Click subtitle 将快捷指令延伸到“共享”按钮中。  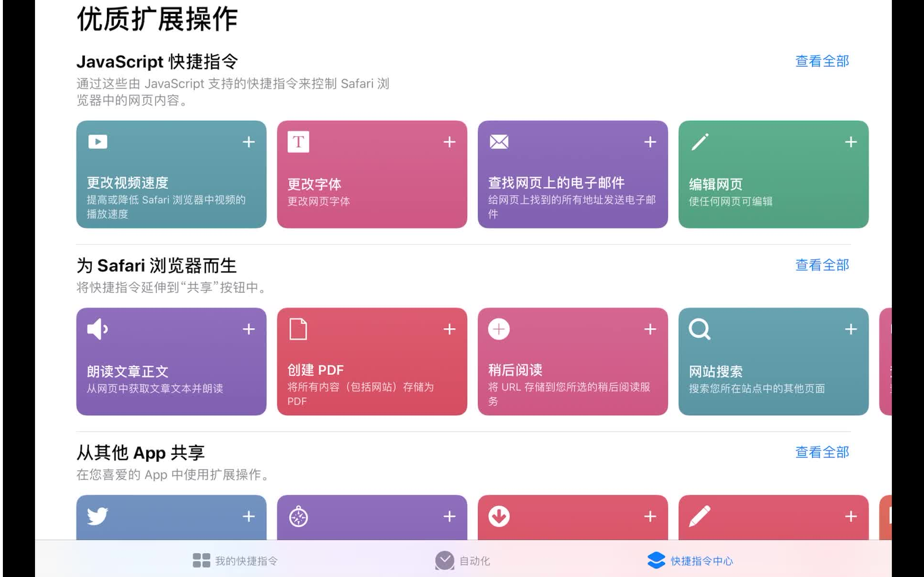[x=173, y=287]
